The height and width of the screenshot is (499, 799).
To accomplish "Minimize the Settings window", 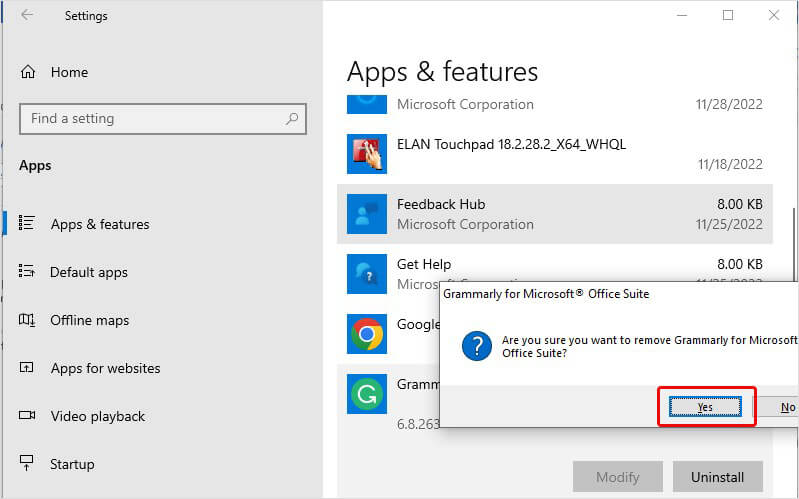I will pyautogui.click(x=682, y=15).
